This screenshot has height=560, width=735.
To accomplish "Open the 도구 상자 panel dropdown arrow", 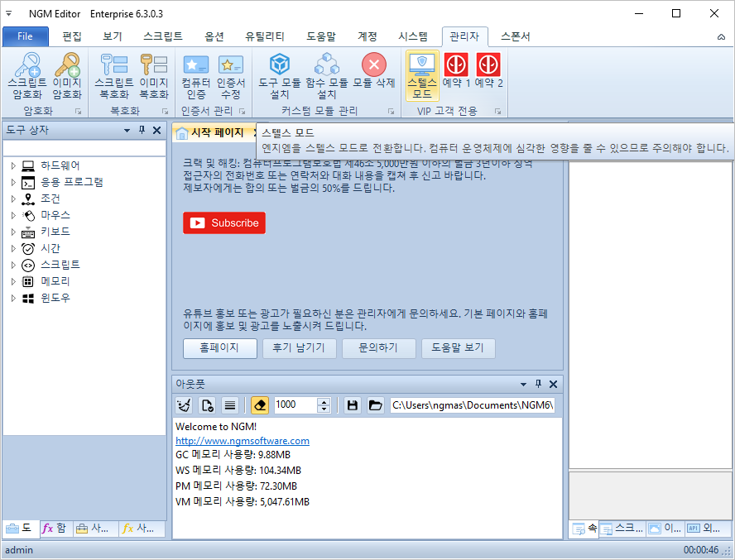I will click(x=127, y=131).
